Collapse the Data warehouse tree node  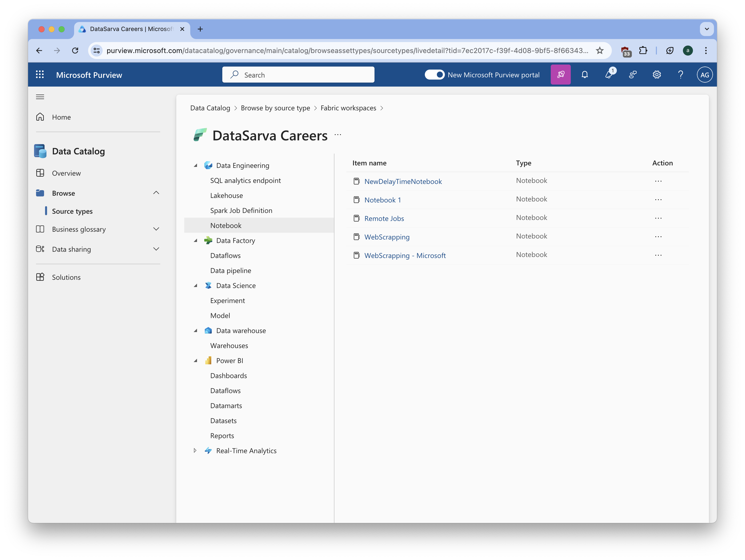click(x=195, y=331)
